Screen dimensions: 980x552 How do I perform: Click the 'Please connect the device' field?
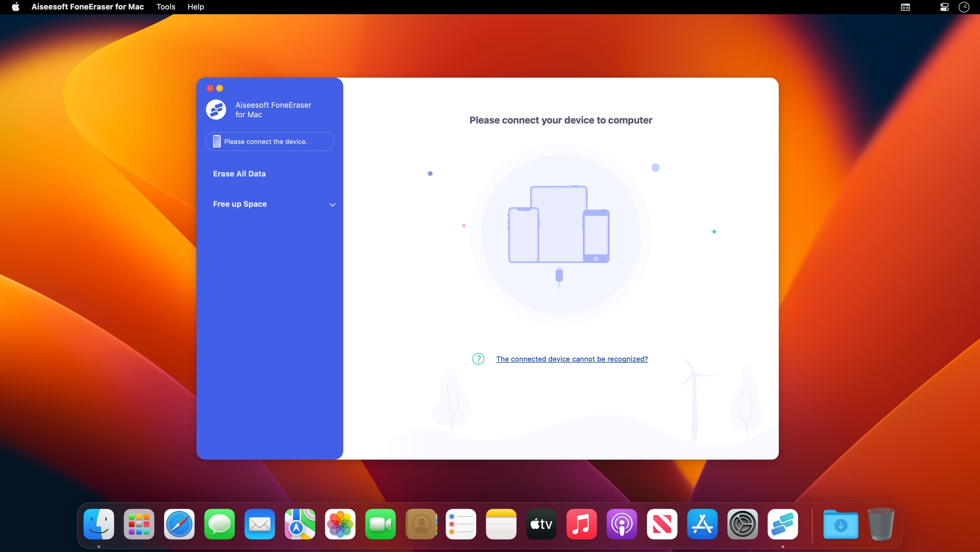coord(270,142)
